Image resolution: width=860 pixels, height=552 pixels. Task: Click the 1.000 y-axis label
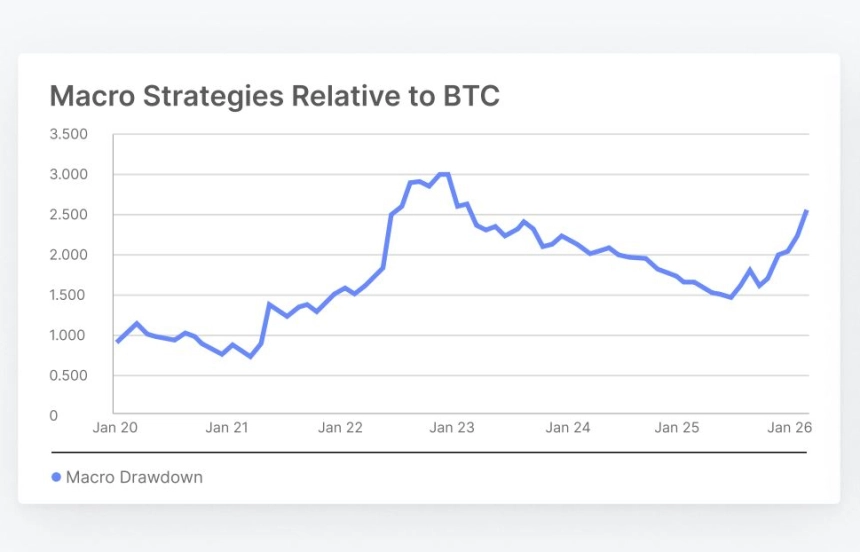[x=69, y=335]
